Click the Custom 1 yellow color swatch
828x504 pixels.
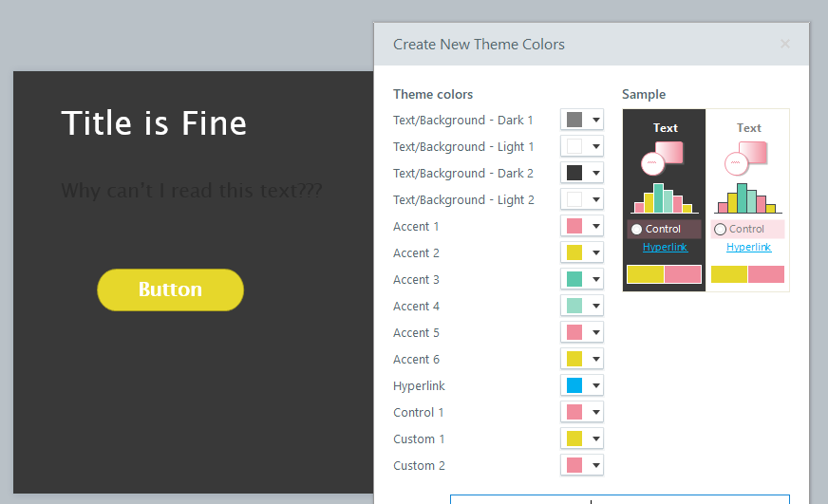(x=574, y=439)
